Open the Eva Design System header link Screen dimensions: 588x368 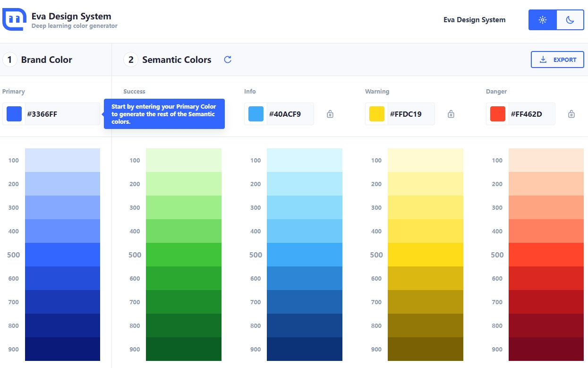tap(474, 20)
